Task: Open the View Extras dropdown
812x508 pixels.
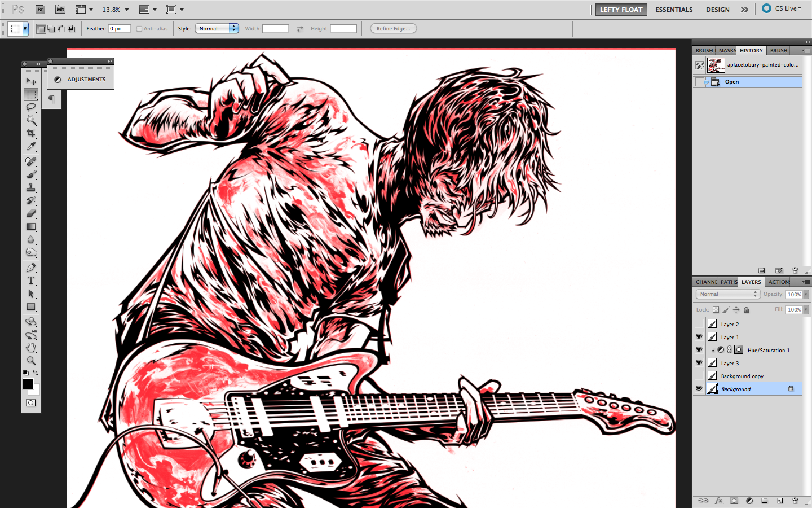Action: (x=84, y=10)
